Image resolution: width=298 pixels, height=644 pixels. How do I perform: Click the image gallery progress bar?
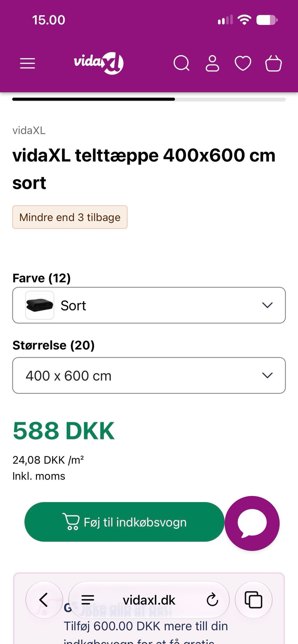149,99
